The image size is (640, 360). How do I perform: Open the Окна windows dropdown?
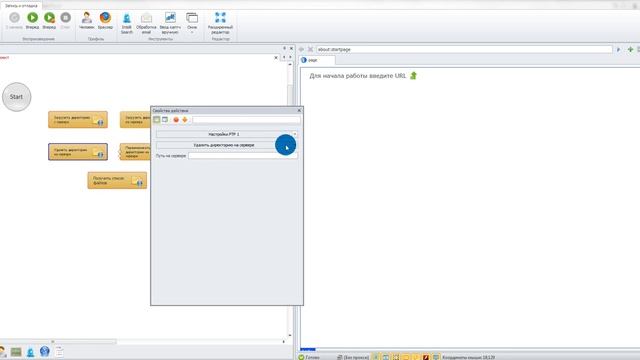(x=192, y=23)
